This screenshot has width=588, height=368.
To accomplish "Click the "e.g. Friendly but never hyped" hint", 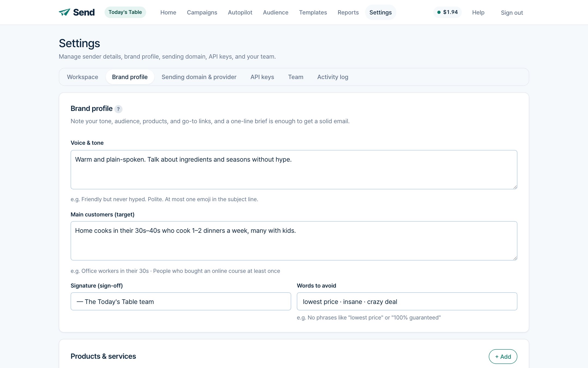I will (164, 199).
